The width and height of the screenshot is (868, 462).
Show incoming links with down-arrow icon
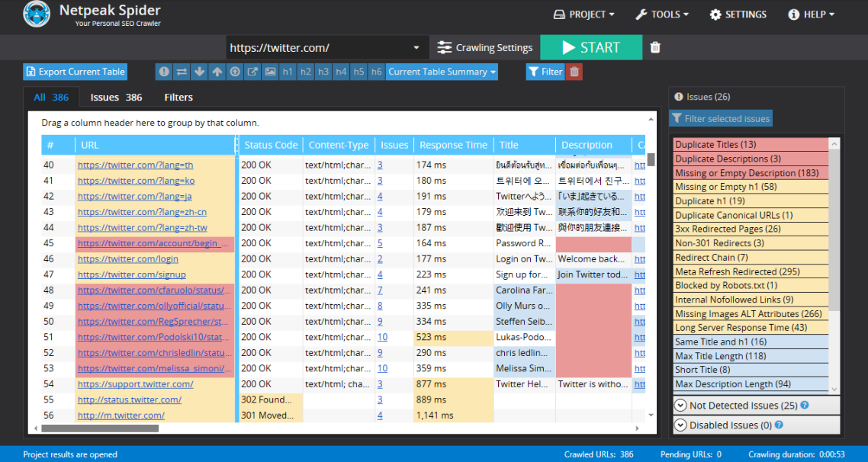pos(199,72)
